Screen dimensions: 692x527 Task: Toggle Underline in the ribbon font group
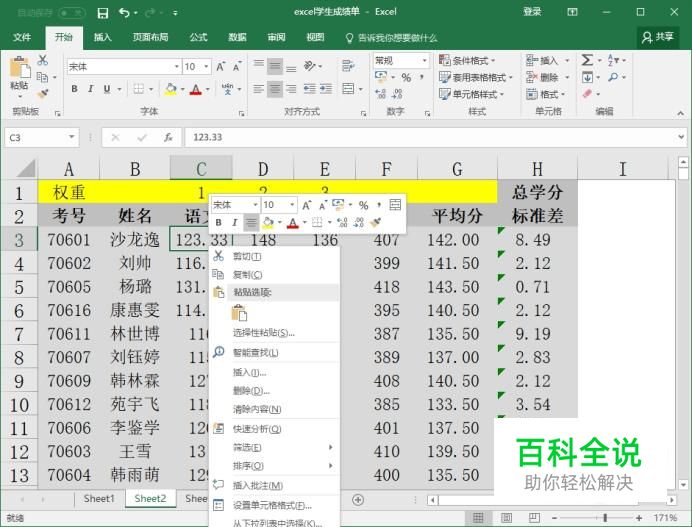[x=106, y=89]
